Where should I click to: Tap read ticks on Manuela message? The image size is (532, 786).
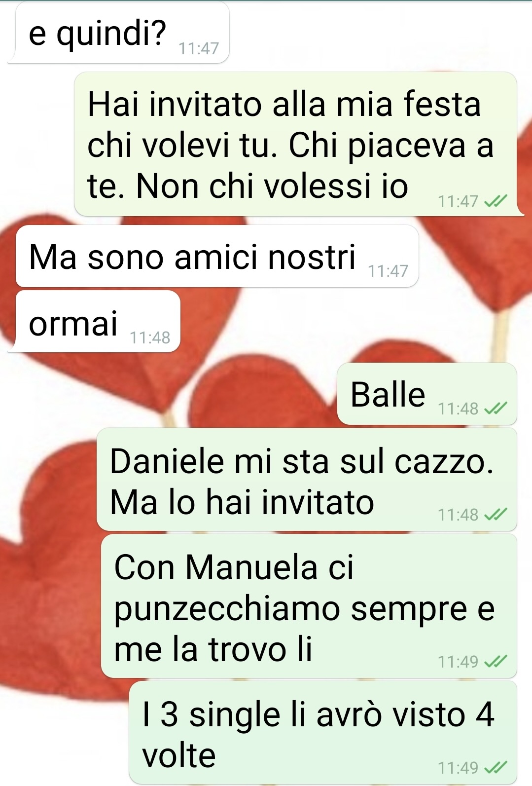coord(495,661)
